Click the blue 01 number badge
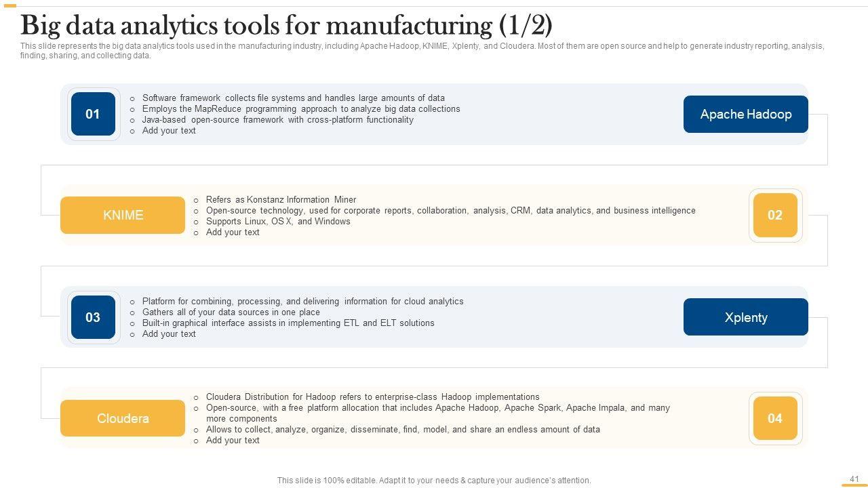Image resolution: width=868 pixels, height=488 pixels. pyautogui.click(x=93, y=114)
